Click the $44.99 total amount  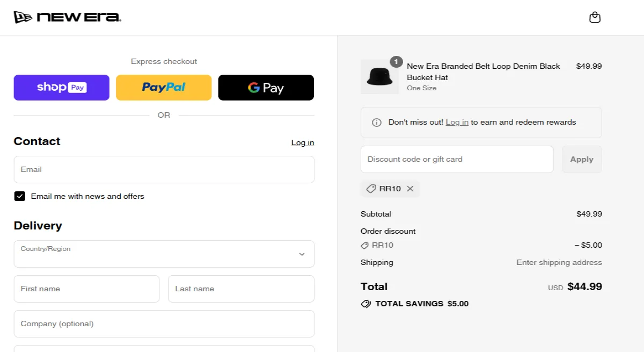click(584, 286)
